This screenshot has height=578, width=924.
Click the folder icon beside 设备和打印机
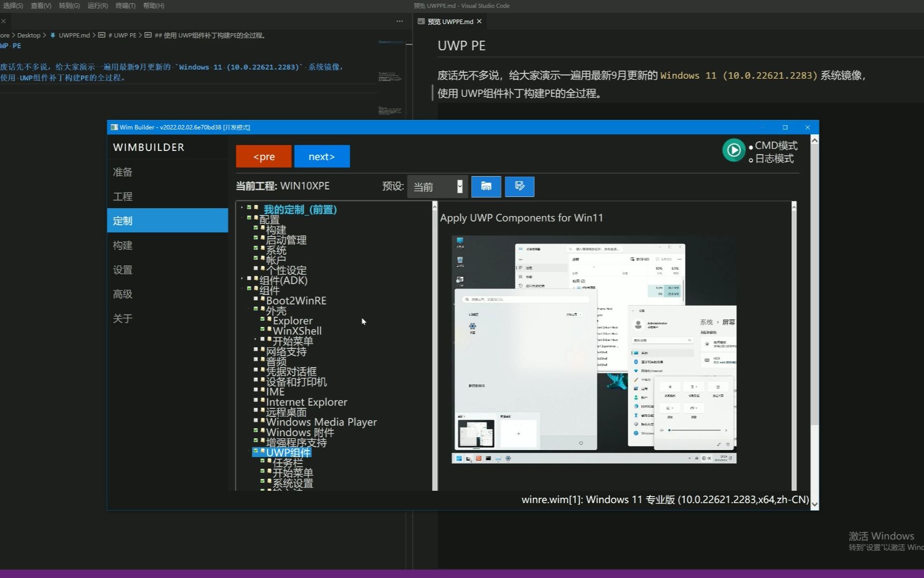click(263, 379)
